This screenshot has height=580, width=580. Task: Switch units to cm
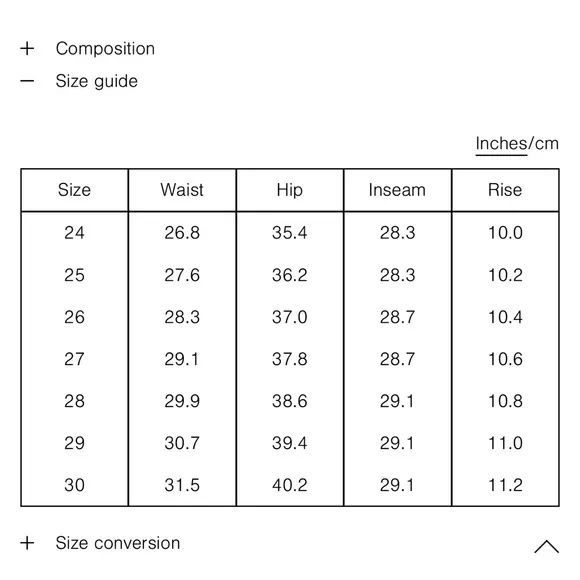547,144
